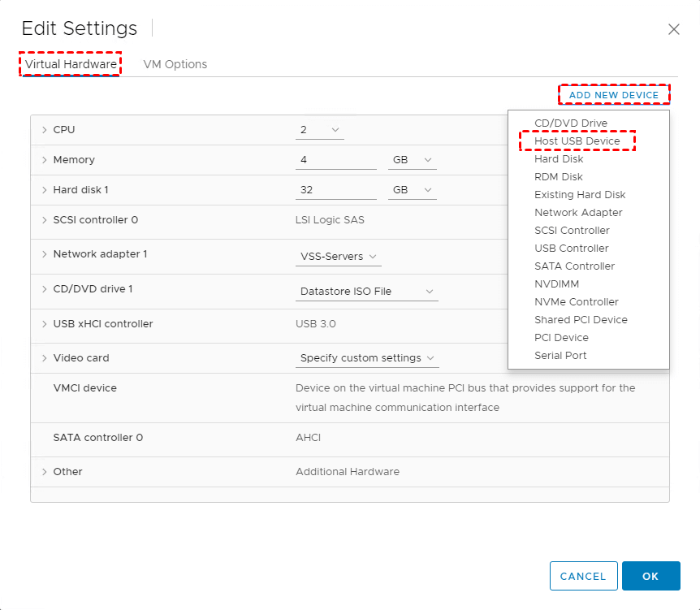Switch to the VM Options tab

tap(175, 64)
